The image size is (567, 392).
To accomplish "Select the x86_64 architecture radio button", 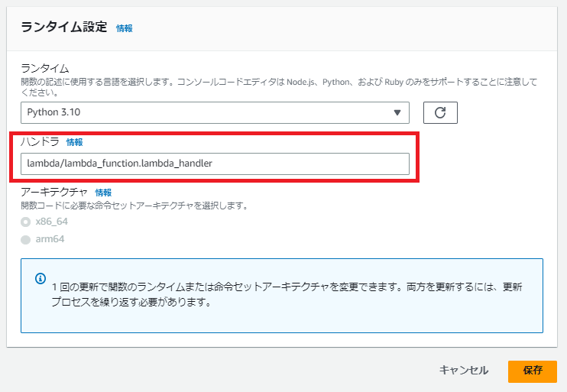I will pyautogui.click(x=26, y=222).
